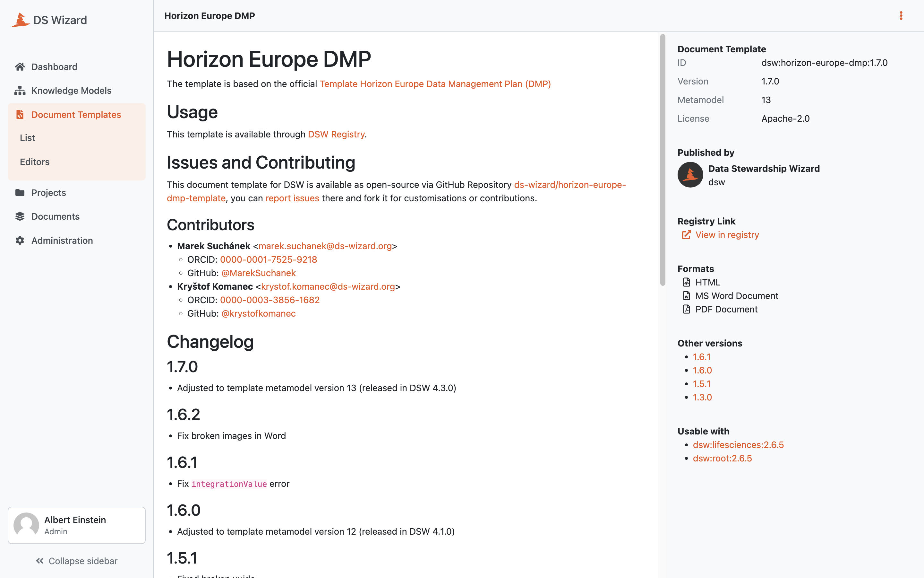
Task: Click the report issues link
Action: [292, 198]
